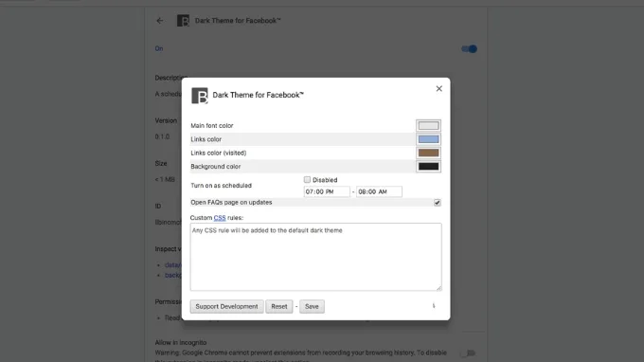Click the B logo beside page title
This screenshot has width=644, height=362.
[x=183, y=21]
